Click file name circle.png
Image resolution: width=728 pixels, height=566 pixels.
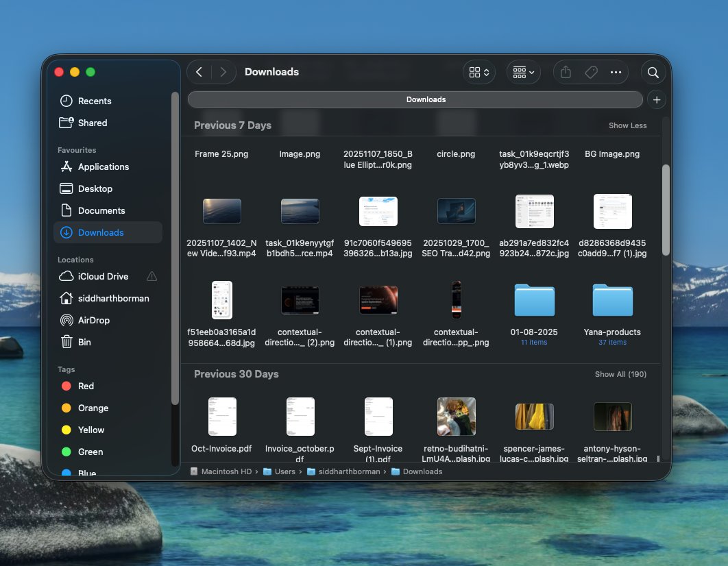[456, 154]
